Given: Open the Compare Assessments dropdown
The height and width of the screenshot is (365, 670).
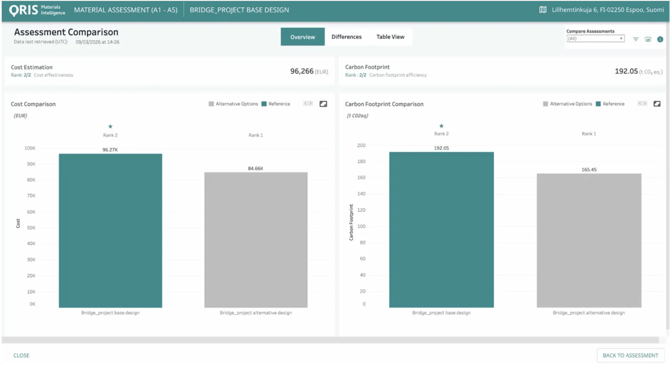Looking at the screenshot, I should [x=595, y=38].
